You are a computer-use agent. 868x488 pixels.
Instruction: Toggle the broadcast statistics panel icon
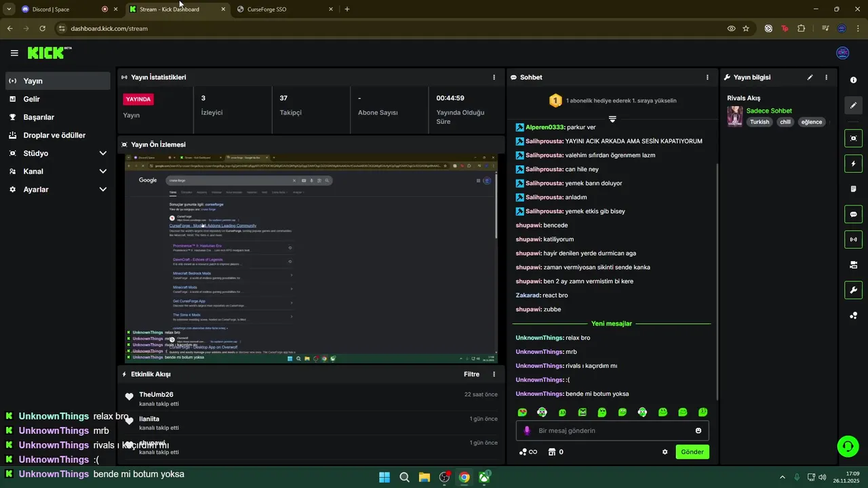pos(853,239)
